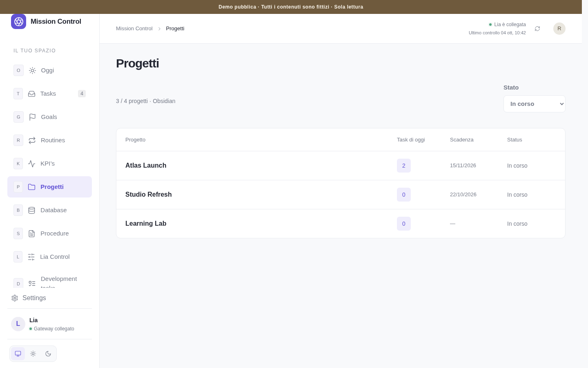Click the Progetti folder icon
Screen dimensions: 588x368
pos(31,187)
